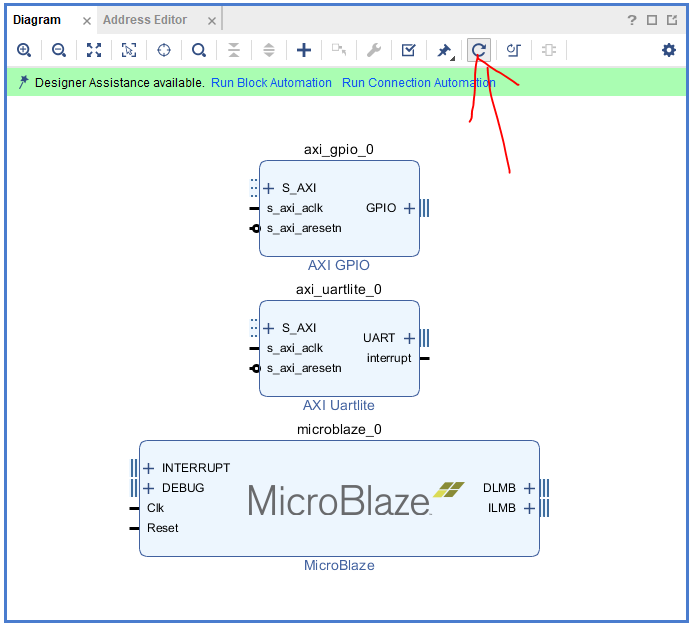Viewport: 690px width, 625px height.
Task: Click the Run Connection Automation link
Action: pos(418,83)
